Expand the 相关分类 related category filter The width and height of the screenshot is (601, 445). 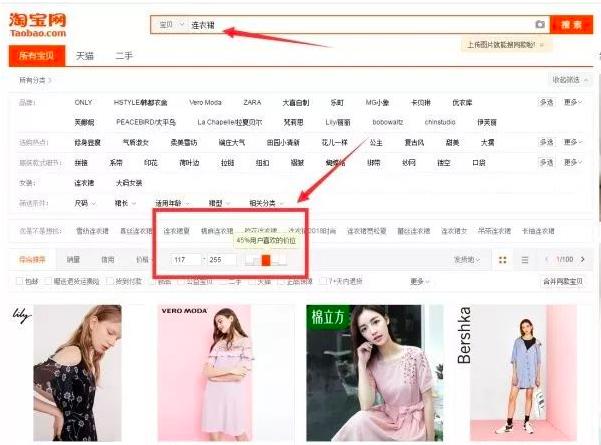coord(266,203)
